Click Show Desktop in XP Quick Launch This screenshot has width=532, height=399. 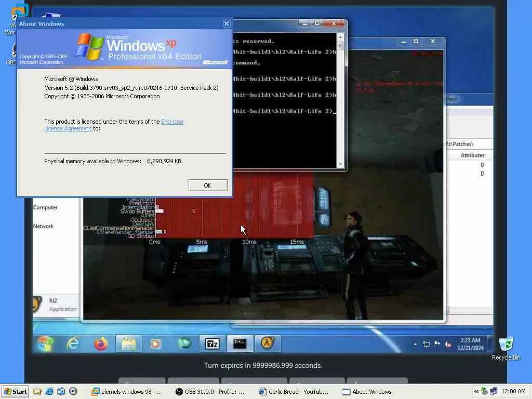pyautogui.click(x=61, y=392)
